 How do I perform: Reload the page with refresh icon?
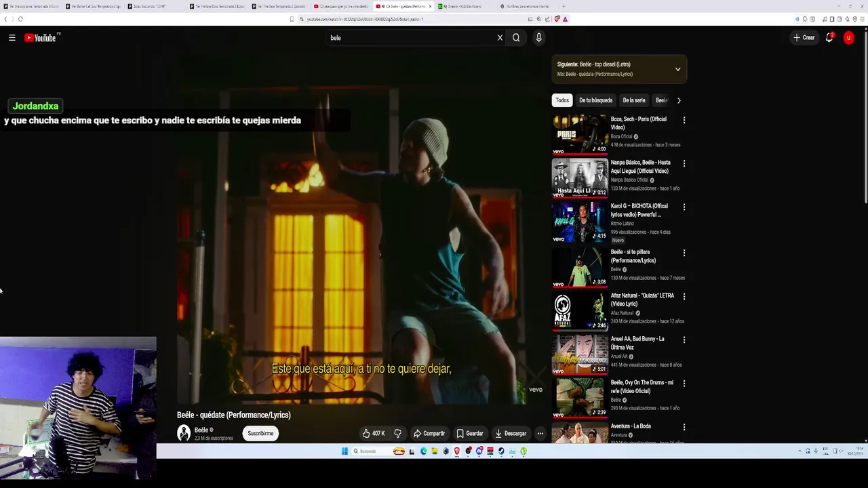pyautogui.click(x=20, y=19)
